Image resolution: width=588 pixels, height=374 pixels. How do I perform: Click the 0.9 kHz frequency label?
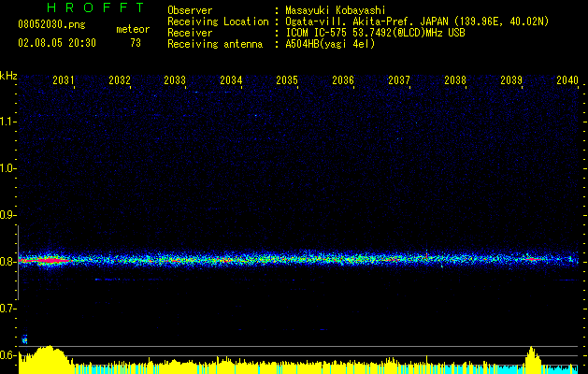click(7, 215)
